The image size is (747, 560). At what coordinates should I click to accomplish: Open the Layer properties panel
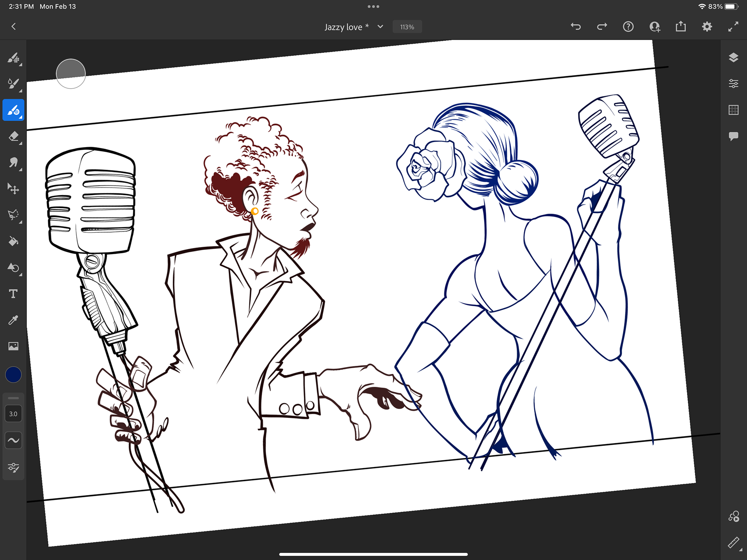click(x=733, y=84)
